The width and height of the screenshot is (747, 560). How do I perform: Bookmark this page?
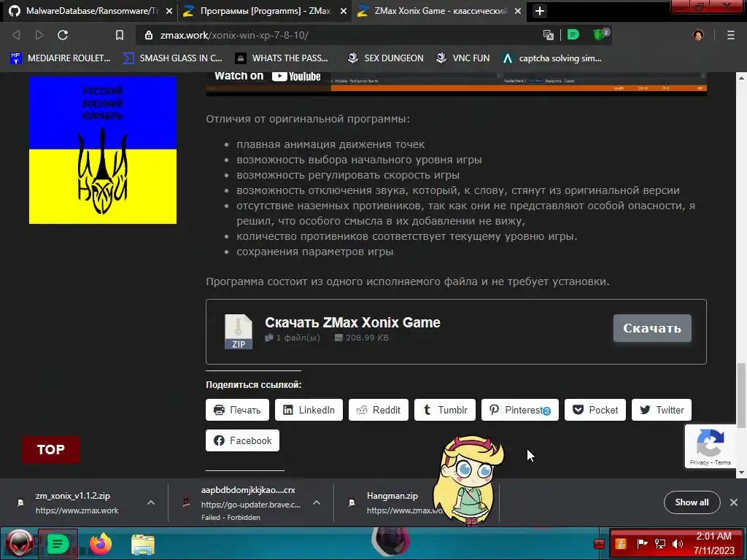[x=120, y=35]
